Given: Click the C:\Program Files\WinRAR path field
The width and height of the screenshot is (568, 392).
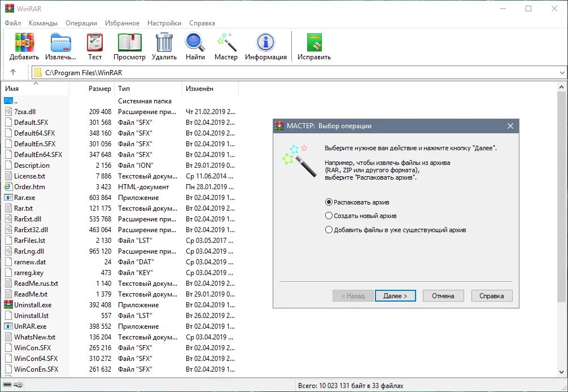Looking at the screenshot, I should pos(299,73).
